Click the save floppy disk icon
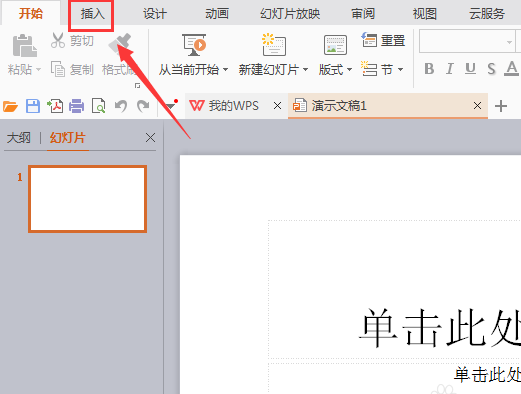 point(33,106)
